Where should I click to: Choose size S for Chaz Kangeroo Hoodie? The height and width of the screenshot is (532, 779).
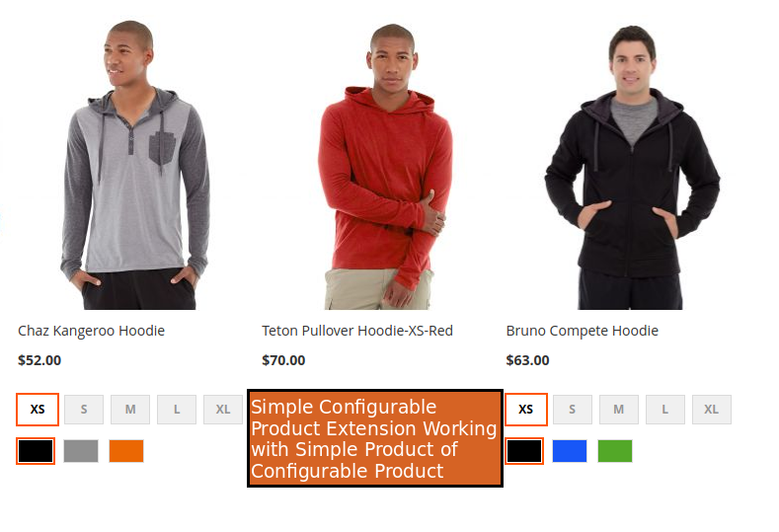coord(84,410)
